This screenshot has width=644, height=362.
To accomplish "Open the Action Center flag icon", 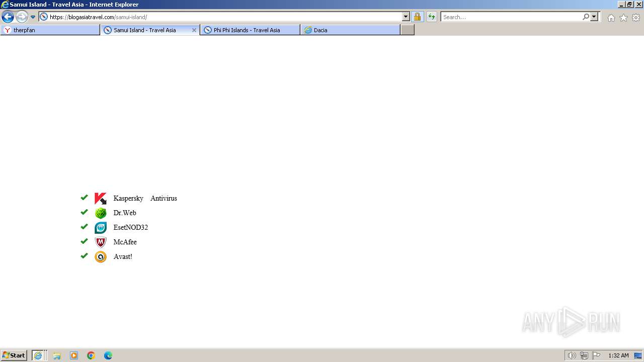I will pos(596,355).
